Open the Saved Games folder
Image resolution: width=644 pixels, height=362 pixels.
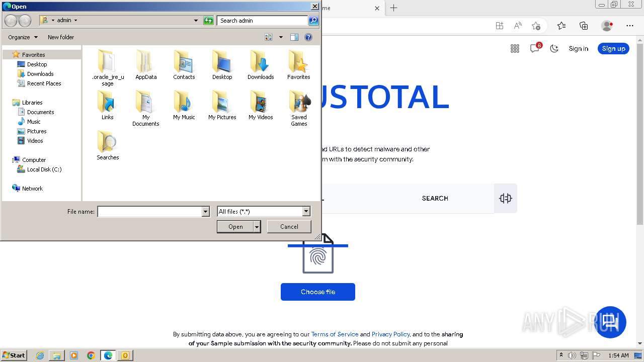pos(299,108)
